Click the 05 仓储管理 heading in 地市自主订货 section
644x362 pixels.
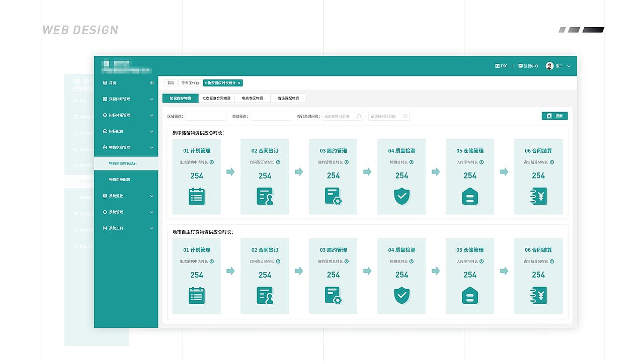(x=470, y=250)
